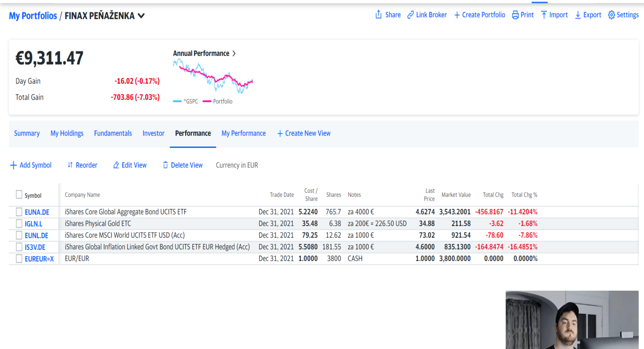Image resolution: width=644 pixels, height=349 pixels.
Task: Click the Create New View plus icon
Action: click(280, 134)
